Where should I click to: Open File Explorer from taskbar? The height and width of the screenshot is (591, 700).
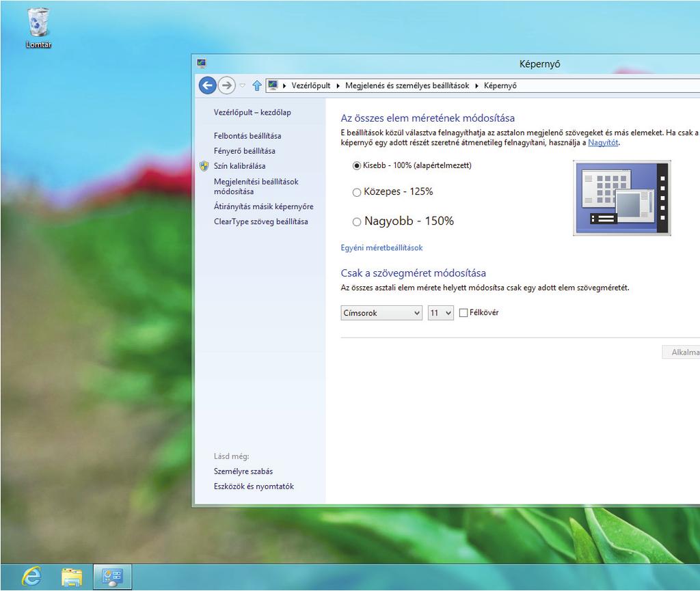(x=71, y=577)
